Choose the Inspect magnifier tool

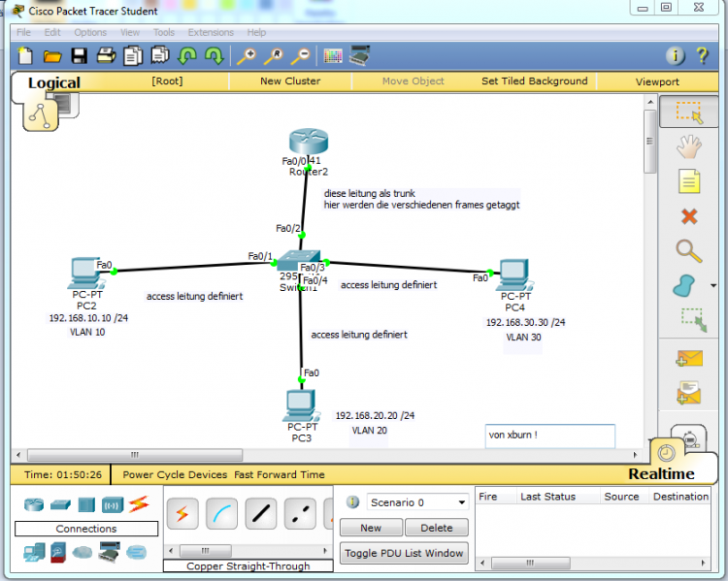[x=689, y=251]
